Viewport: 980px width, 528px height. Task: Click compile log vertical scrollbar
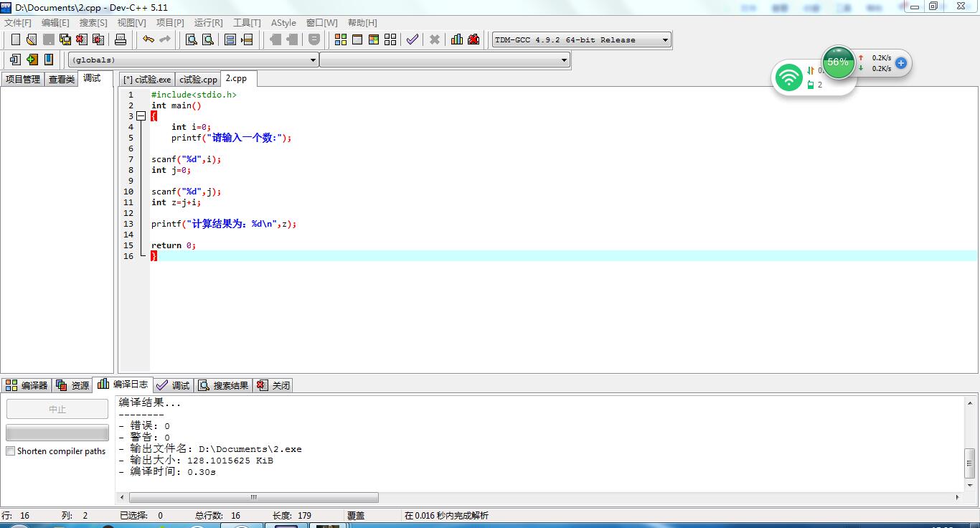(x=969, y=443)
